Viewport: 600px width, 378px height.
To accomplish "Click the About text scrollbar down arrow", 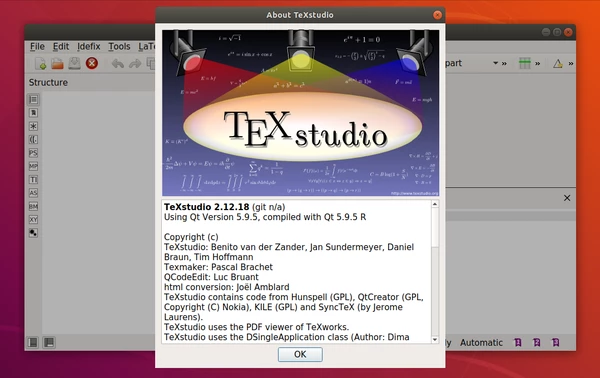I will point(435,339).
